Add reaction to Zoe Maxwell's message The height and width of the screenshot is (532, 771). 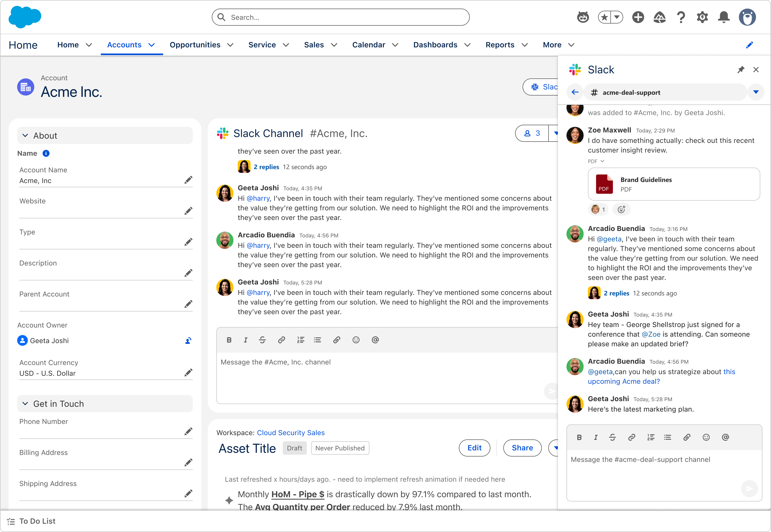pos(621,209)
